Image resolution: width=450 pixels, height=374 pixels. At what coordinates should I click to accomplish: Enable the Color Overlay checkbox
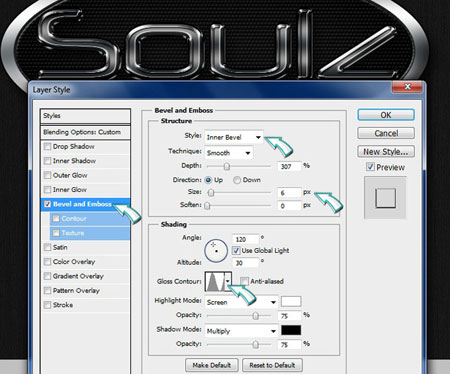(x=48, y=262)
